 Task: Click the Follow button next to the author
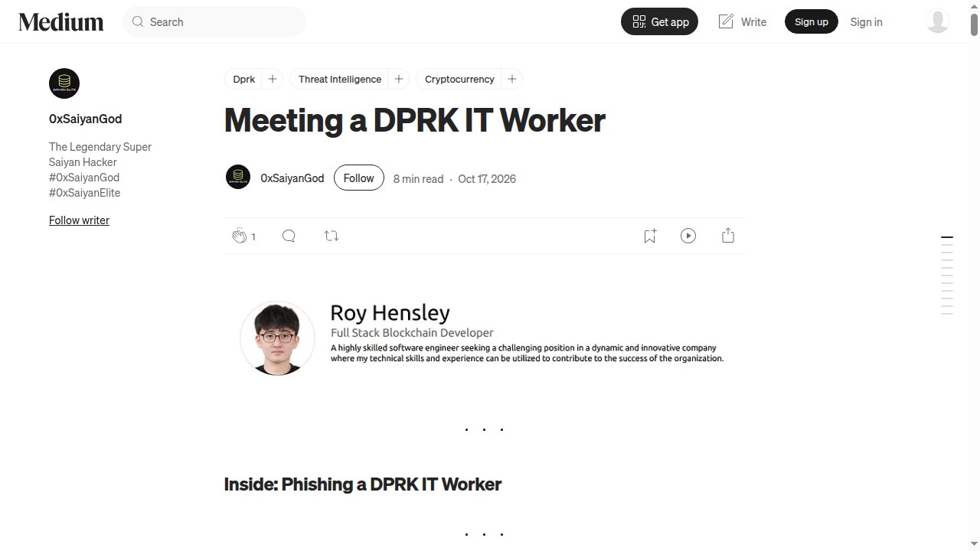[358, 178]
